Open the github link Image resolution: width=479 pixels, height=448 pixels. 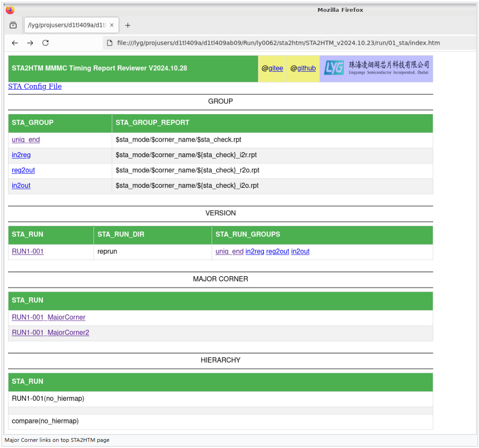click(x=306, y=68)
